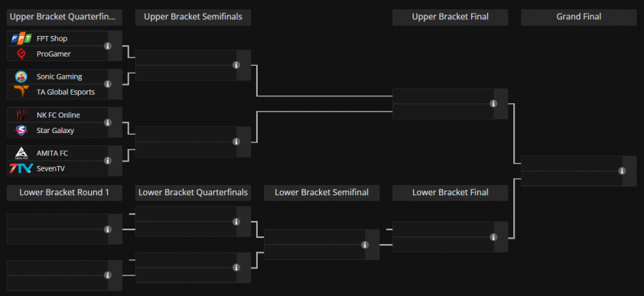
Task: Click the NK FC Online logo
Action: (x=21, y=115)
